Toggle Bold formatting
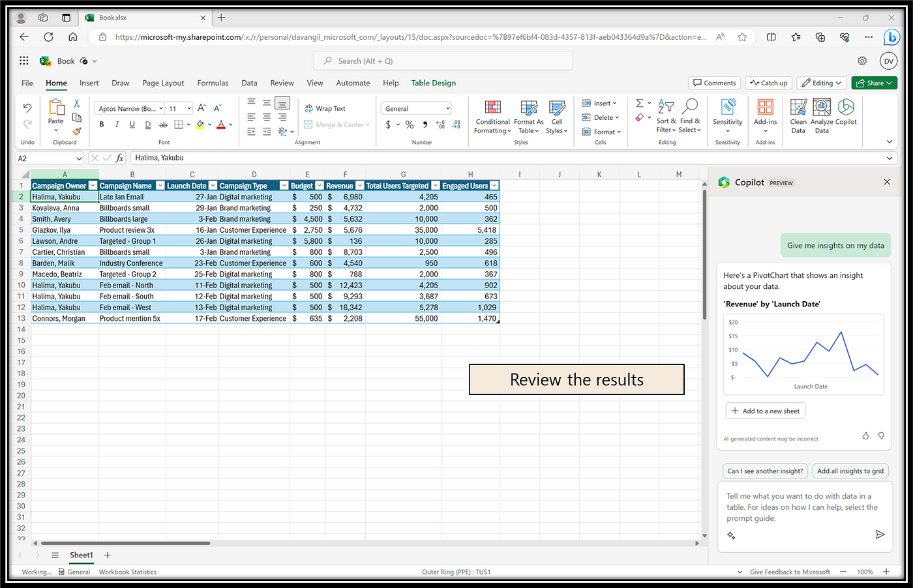 [102, 125]
